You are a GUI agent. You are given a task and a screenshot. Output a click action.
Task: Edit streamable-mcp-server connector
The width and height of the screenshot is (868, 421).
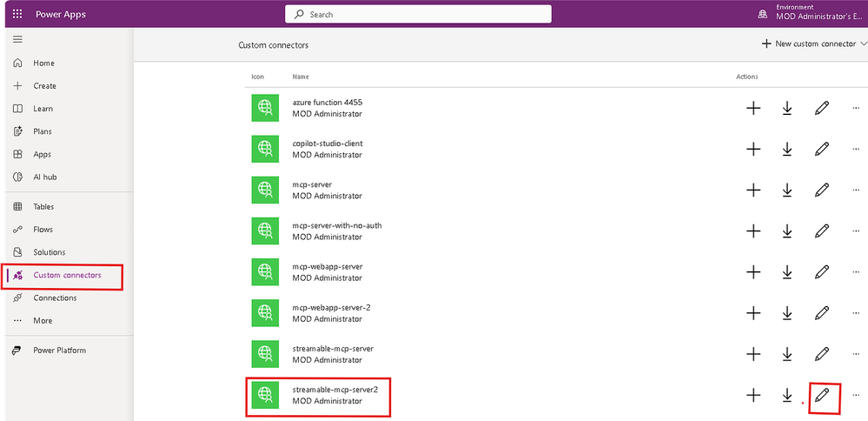(x=822, y=354)
